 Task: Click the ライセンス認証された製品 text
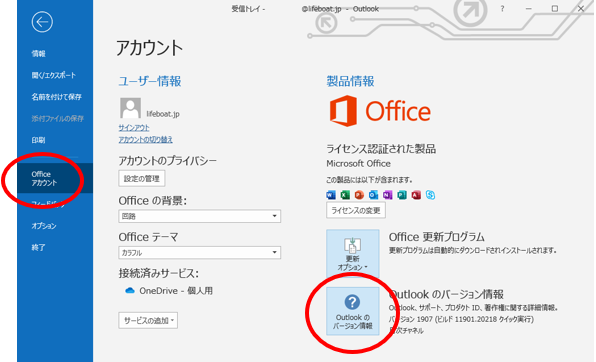[381, 149]
